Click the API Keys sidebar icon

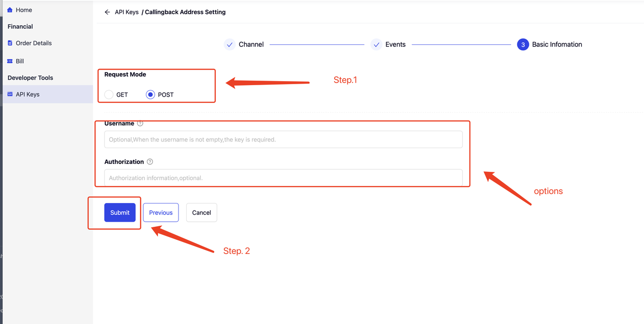click(10, 94)
